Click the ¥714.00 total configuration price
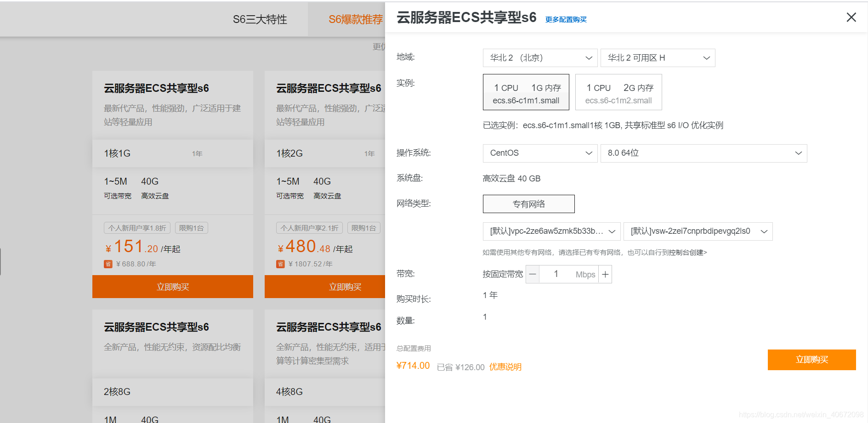 coord(413,366)
